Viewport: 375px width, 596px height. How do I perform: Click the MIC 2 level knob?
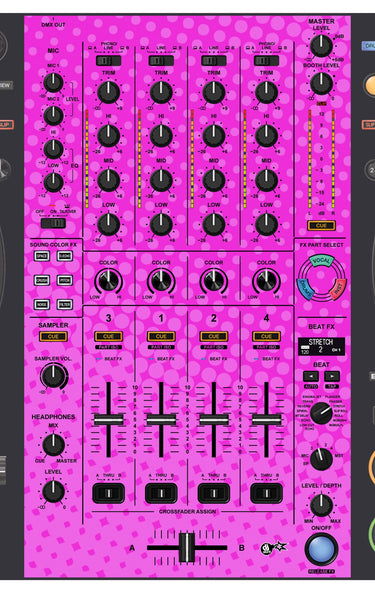pyautogui.click(x=53, y=115)
